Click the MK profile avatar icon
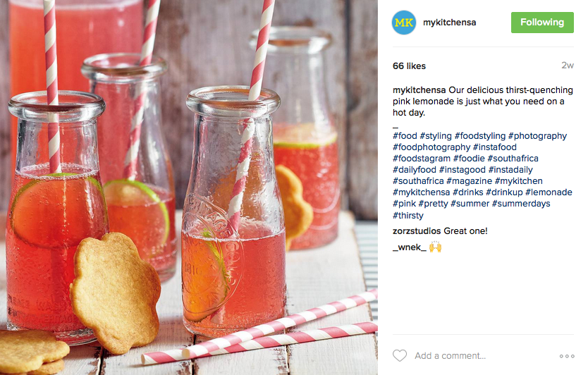588x375 pixels. pos(404,23)
